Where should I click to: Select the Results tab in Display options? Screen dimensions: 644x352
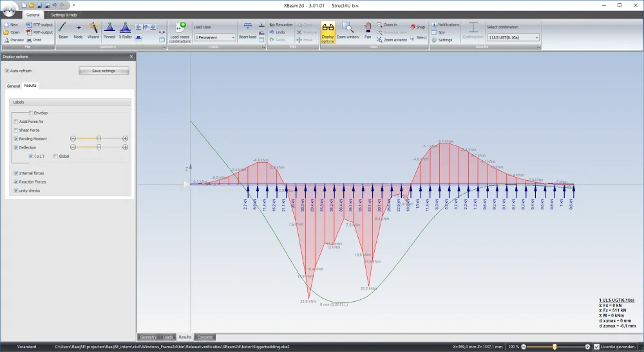click(30, 86)
